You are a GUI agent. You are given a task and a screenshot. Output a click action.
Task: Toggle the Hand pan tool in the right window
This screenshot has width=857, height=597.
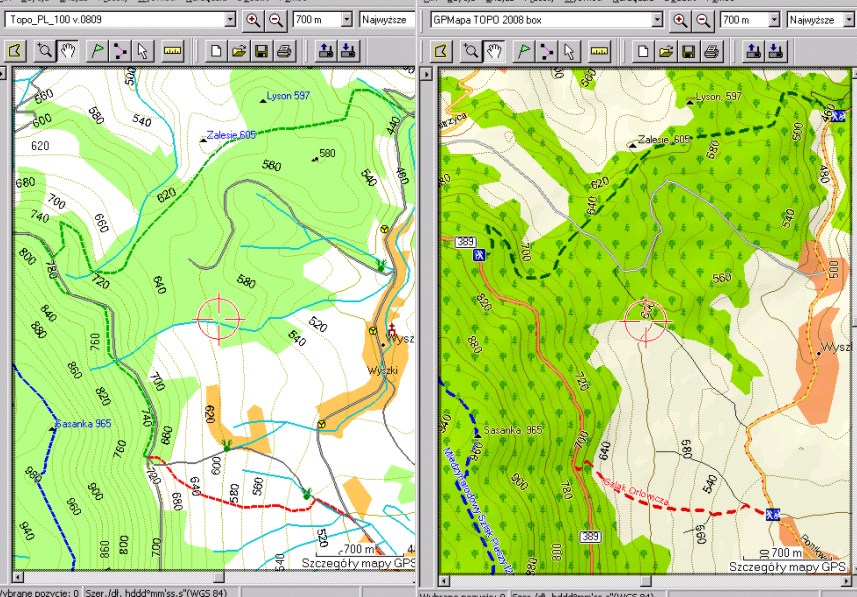coord(495,51)
